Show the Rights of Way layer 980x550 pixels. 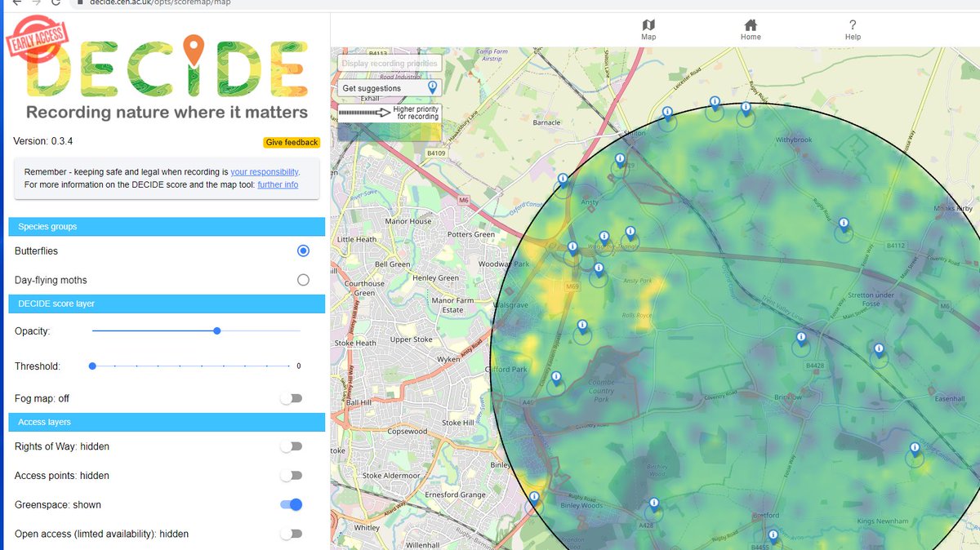[292, 446]
